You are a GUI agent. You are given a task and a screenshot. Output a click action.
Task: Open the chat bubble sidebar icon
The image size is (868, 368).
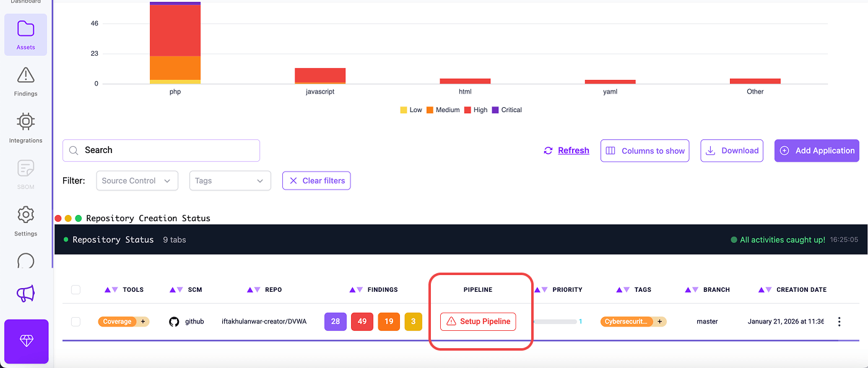coord(25,261)
